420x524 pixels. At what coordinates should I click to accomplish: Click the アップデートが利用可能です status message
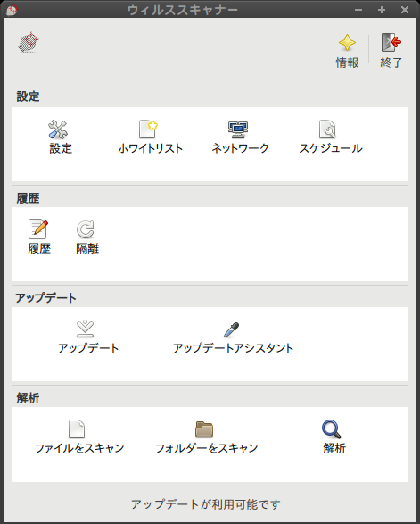[206, 504]
